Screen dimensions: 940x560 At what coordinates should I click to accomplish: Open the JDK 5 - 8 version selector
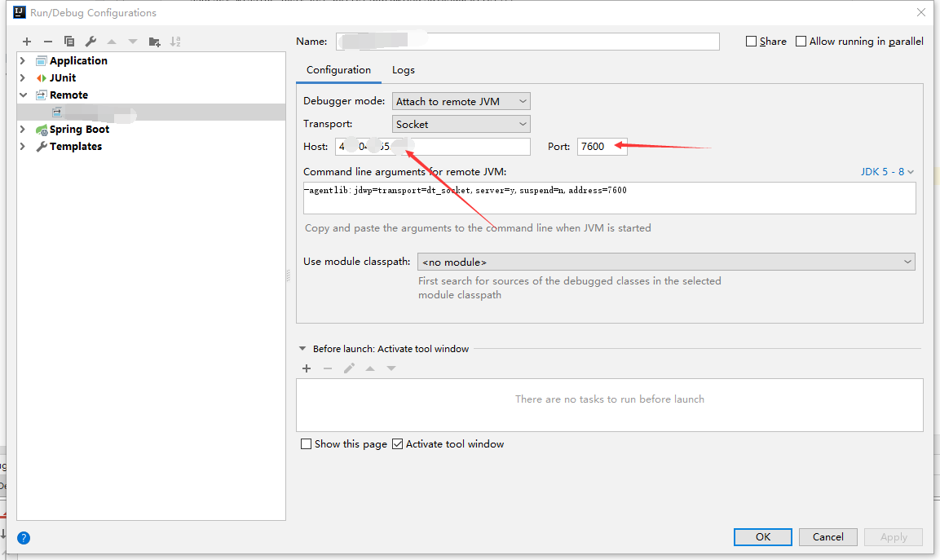[x=887, y=171]
